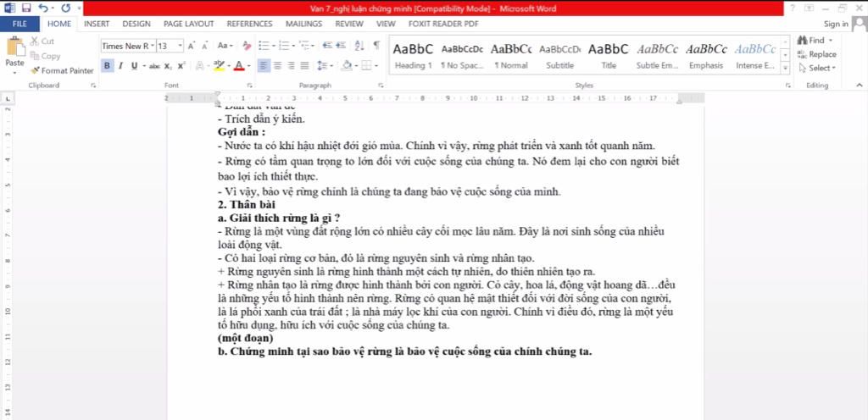
Task: Click the Sign in link
Action: click(x=836, y=24)
